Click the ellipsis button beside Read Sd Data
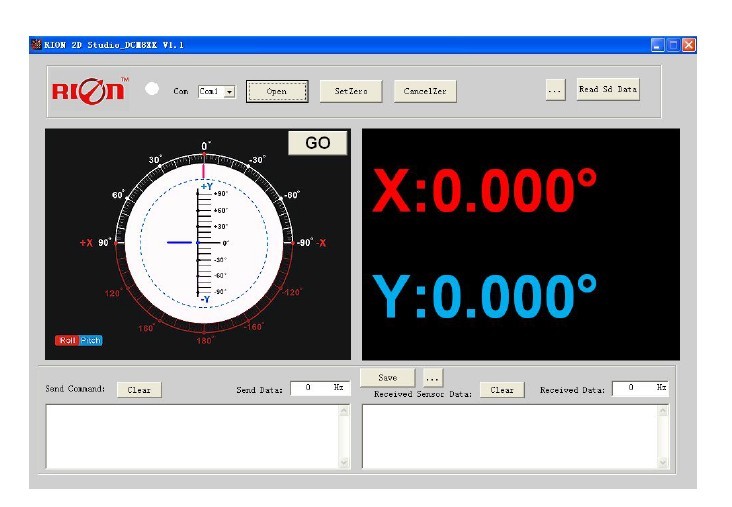 (555, 90)
